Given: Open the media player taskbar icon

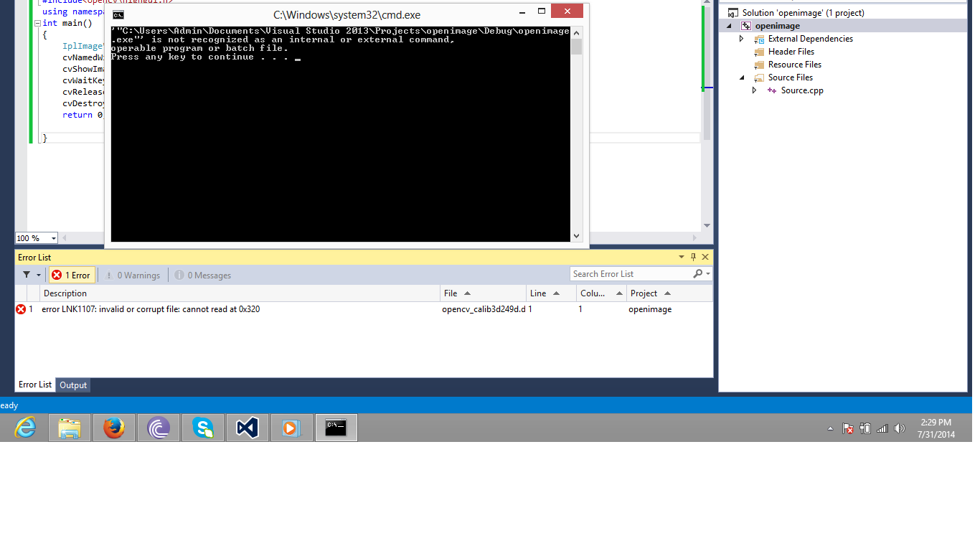Looking at the screenshot, I should pos(292,428).
